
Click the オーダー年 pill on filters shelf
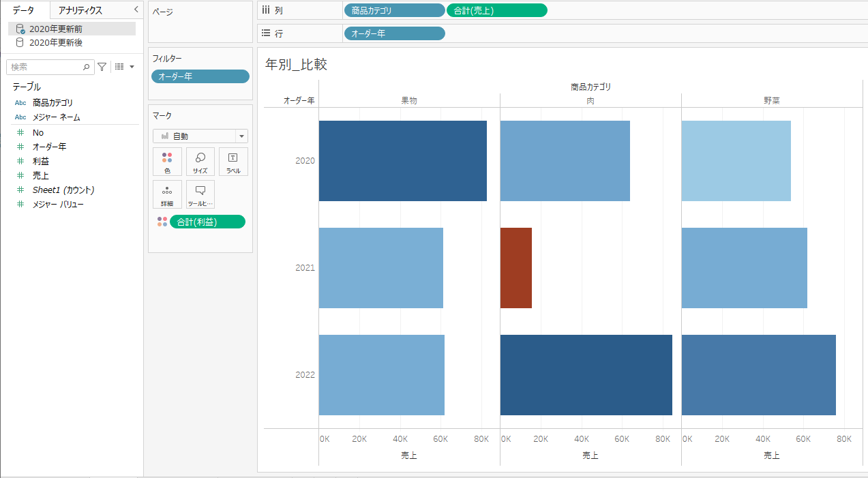point(200,76)
